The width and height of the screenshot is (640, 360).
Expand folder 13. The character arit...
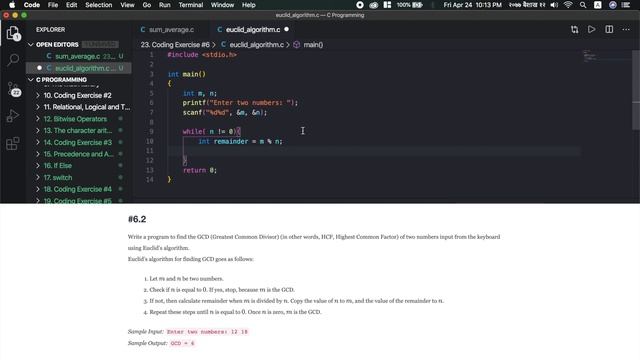pos(38,131)
